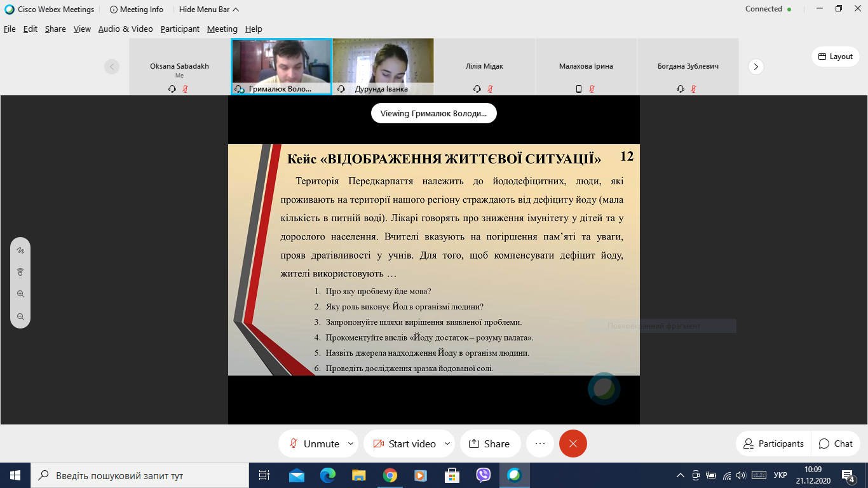Toggle Unmute microphone button
The height and width of the screenshot is (488, 868).
coord(313,444)
